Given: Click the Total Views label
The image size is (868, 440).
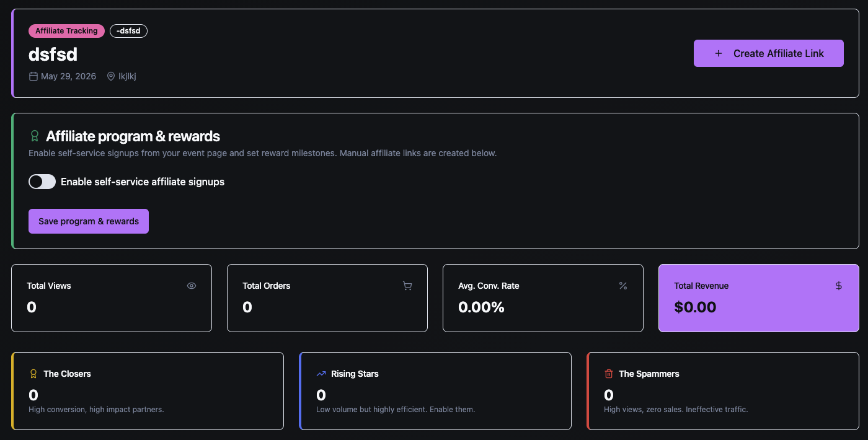Looking at the screenshot, I should [x=49, y=286].
